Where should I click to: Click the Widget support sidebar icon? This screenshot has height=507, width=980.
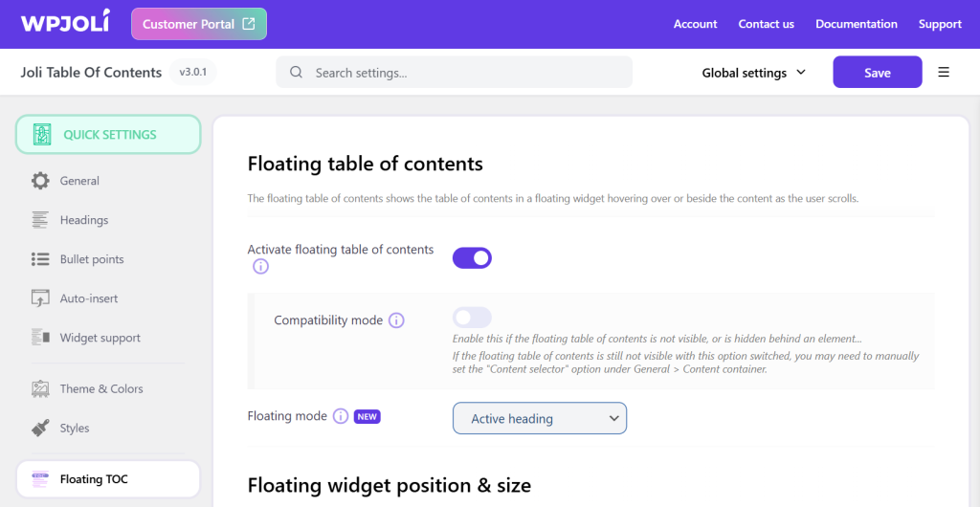(40, 338)
